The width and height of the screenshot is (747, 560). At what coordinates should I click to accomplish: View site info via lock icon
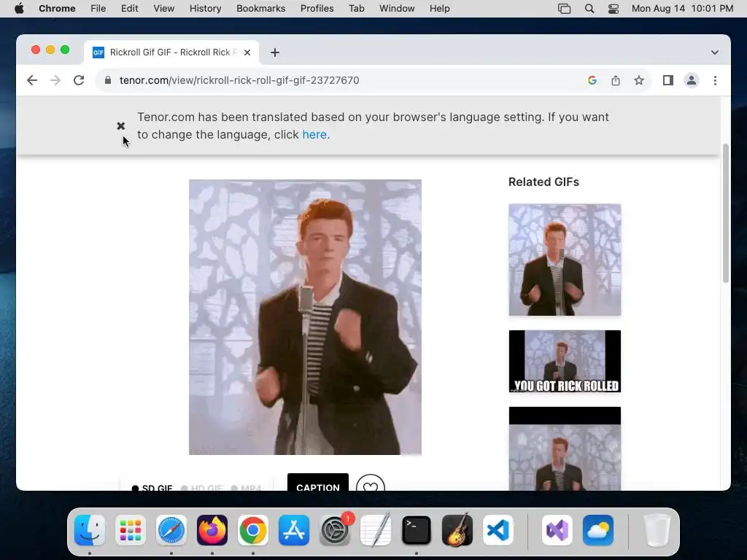(108, 80)
